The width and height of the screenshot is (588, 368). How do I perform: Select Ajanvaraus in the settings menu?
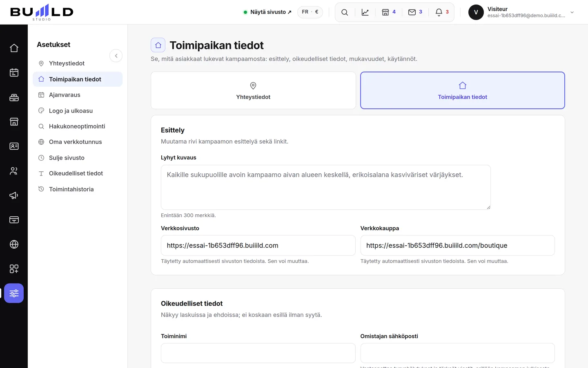coord(78,95)
